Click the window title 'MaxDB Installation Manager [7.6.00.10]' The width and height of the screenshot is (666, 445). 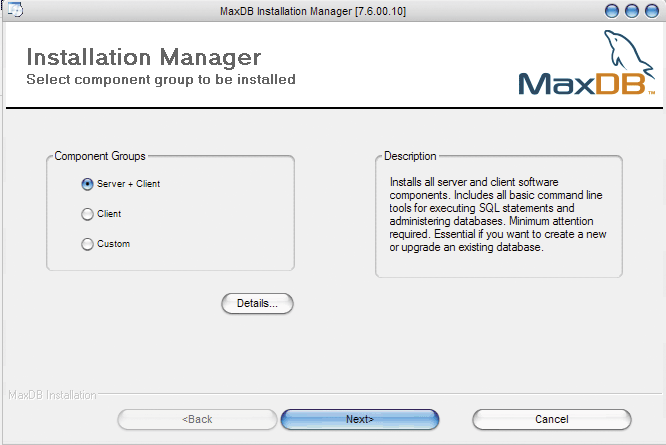(x=313, y=11)
